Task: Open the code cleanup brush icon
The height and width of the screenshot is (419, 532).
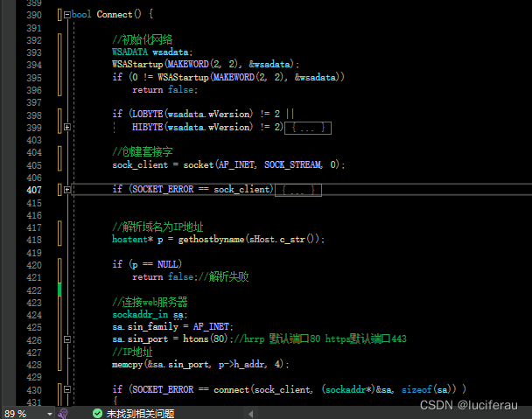Action: coord(63,414)
